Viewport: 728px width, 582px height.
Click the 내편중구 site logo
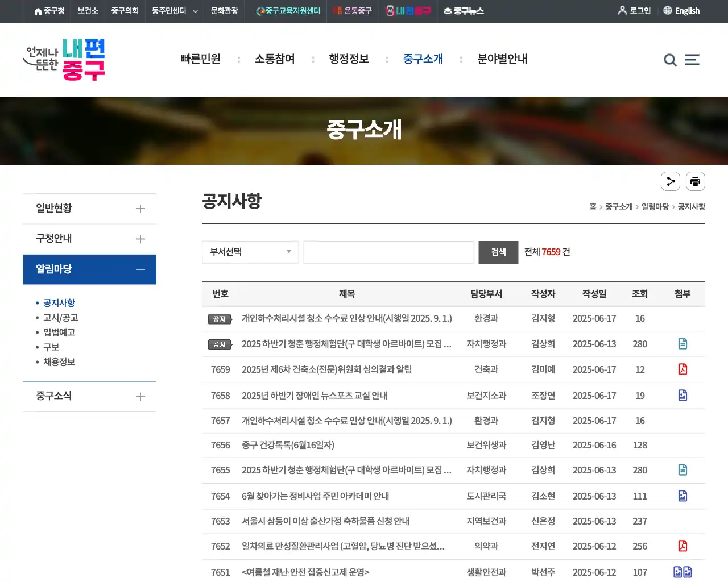pyautogui.click(x=64, y=60)
